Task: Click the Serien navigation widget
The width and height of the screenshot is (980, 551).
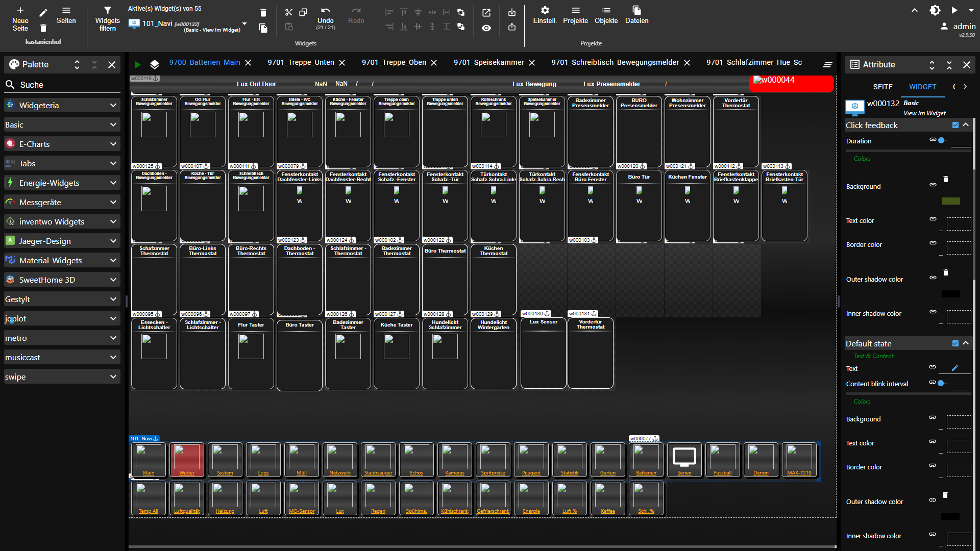Action: point(684,460)
